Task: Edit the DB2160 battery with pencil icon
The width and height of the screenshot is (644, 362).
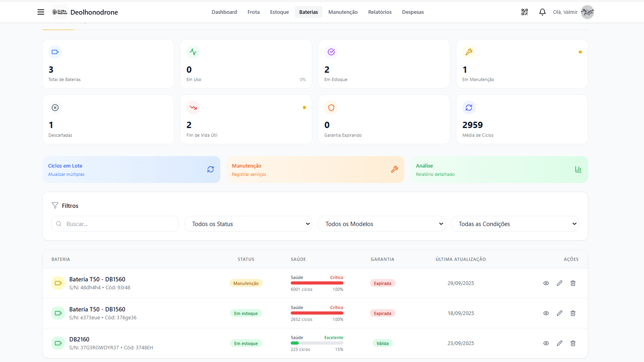Action: point(559,343)
